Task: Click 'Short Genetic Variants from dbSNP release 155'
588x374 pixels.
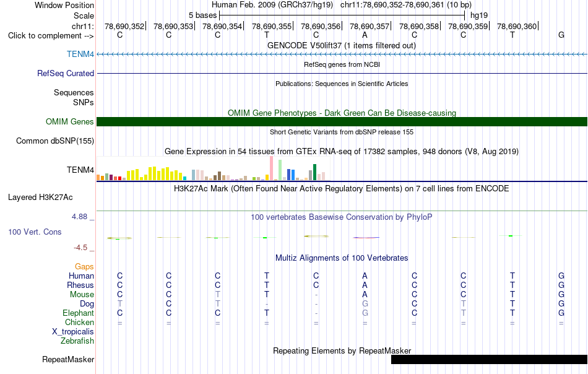Action: click(342, 132)
